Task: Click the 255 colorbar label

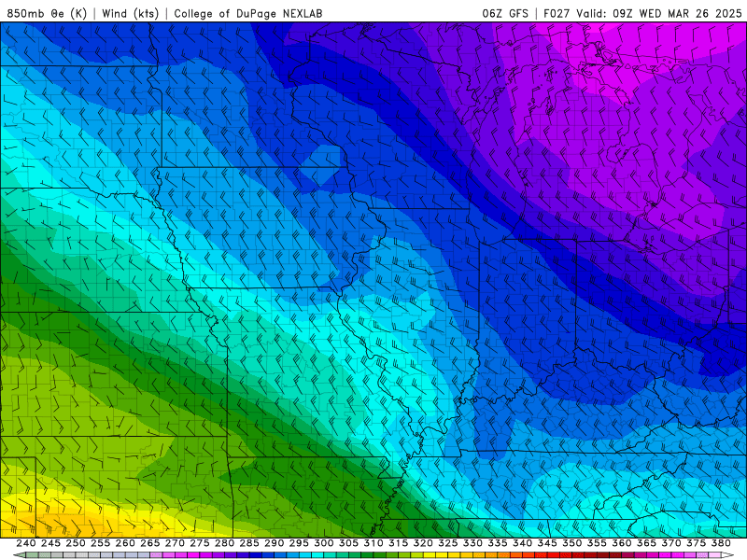Action: [x=100, y=543]
